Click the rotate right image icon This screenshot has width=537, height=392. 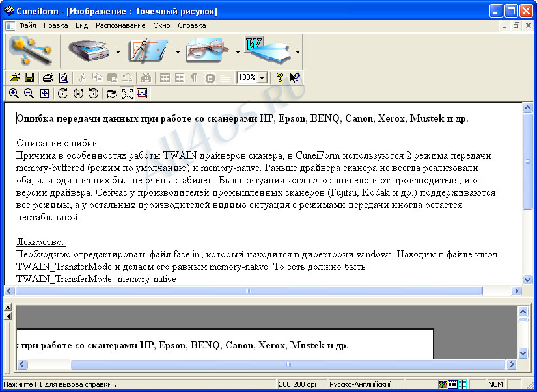coord(62,94)
